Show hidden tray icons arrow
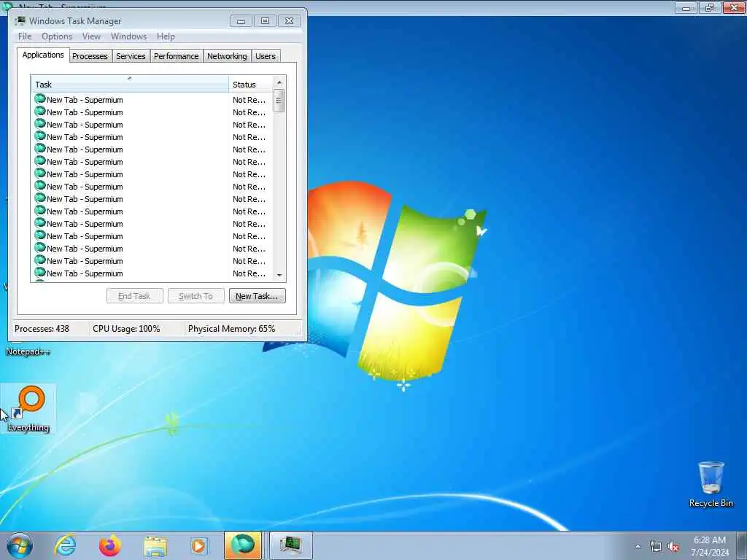 tap(638, 546)
